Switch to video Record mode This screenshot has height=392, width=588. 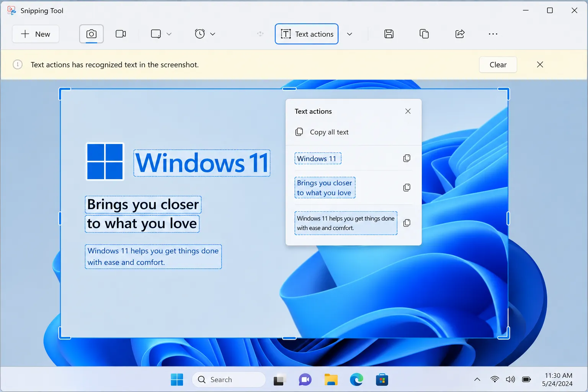coord(121,34)
